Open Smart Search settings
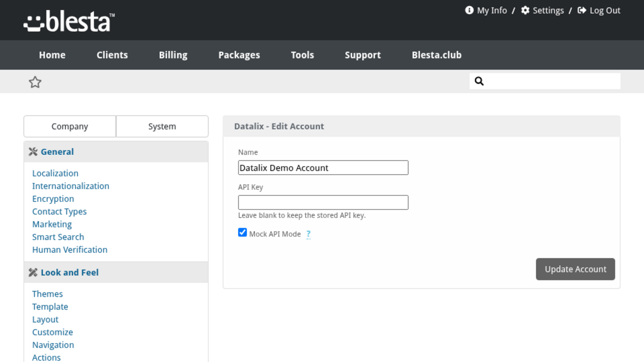Screen dimensions: 644x362 pos(58,237)
